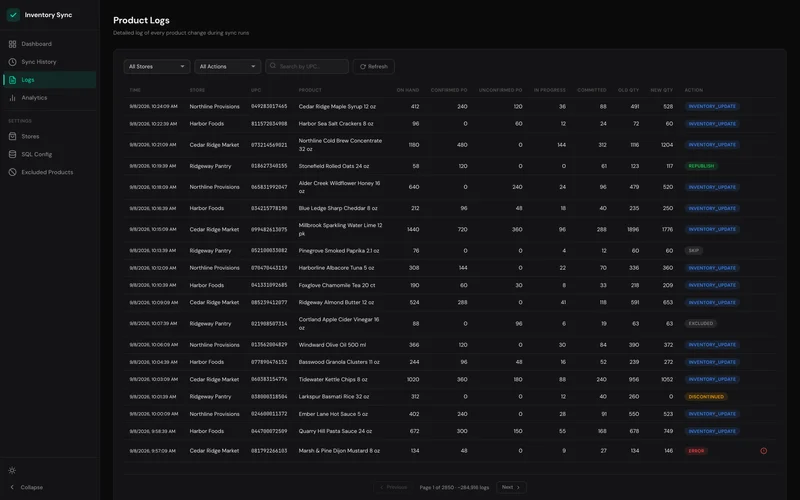800x500 pixels.
Task: Click Foxglove Chamomile Tea 20 ct
Action: click(x=337, y=285)
